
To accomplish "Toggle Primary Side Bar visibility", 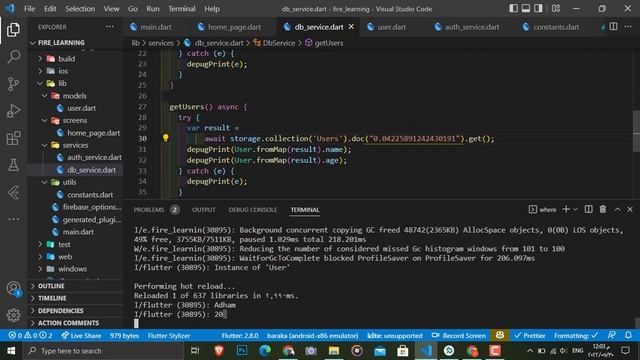I will pyautogui.click(x=513, y=8).
